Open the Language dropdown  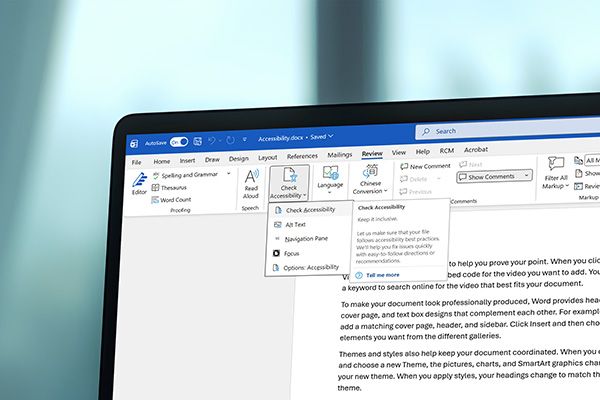pos(330,186)
